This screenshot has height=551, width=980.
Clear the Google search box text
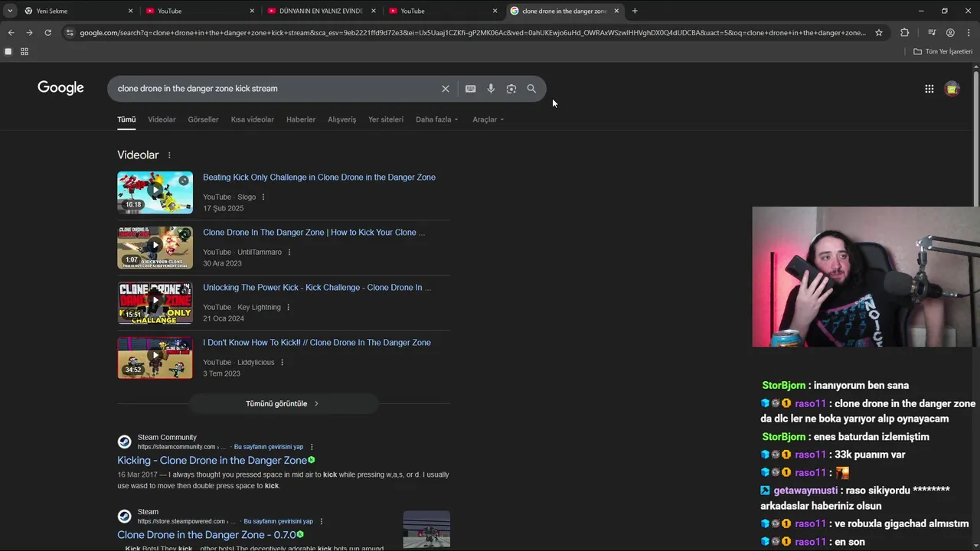pyautogui.click(x=445, y=89)
